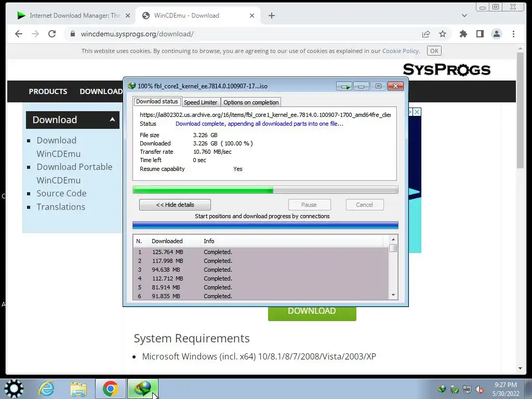Viewport: 532px width, 399px height.
Task: Open Chrome tab search dropdown chevron
Action: (x=464, y=16)
